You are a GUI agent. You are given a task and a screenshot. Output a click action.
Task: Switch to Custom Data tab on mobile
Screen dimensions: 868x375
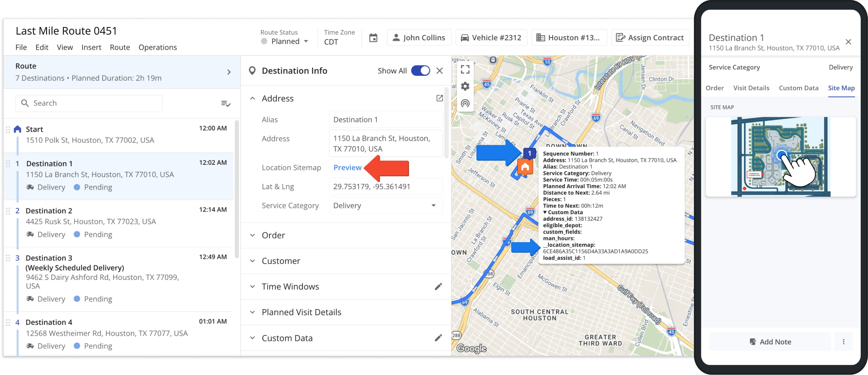click(x=799, y=88)
